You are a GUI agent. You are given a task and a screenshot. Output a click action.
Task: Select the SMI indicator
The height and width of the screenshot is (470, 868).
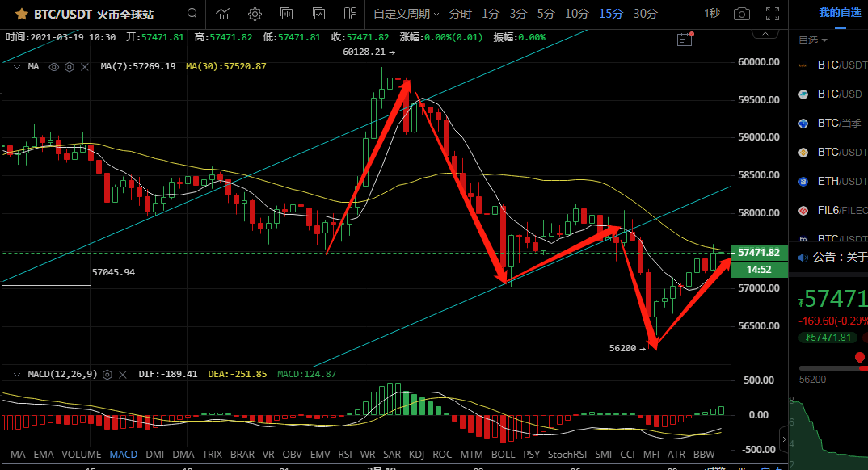604,455
